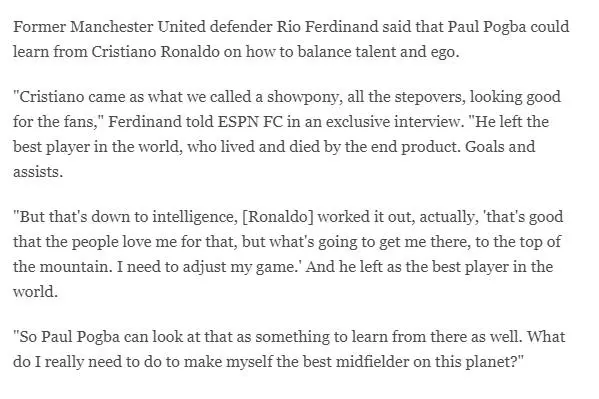Screen dimensions: 599x399
Task: Click the word "assists."
Action: (38, 172)
